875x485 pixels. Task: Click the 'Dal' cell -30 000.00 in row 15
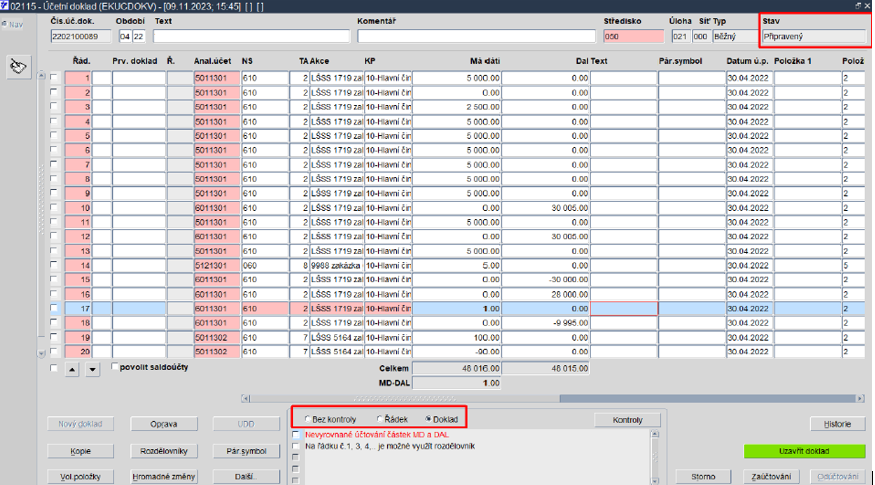[545, 280]
